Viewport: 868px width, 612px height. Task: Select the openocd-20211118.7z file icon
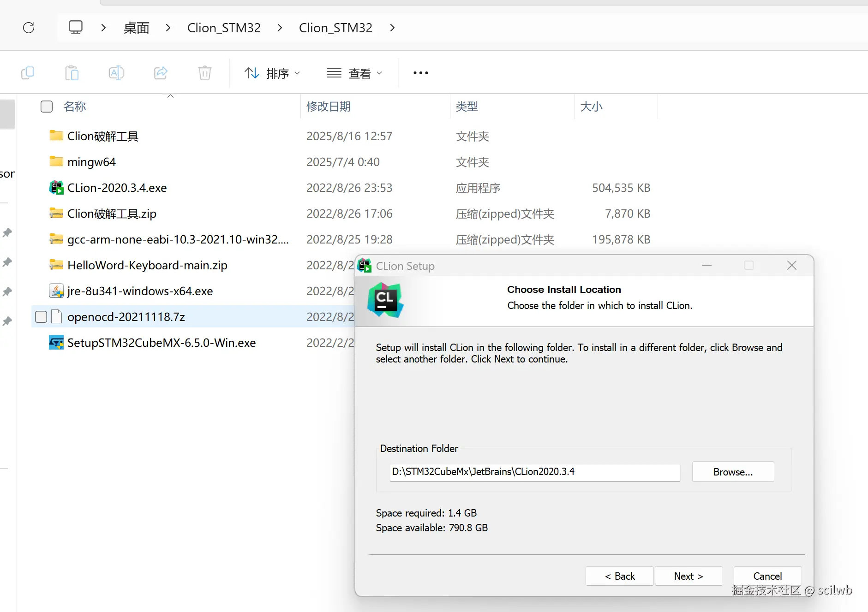pos(56,316)
